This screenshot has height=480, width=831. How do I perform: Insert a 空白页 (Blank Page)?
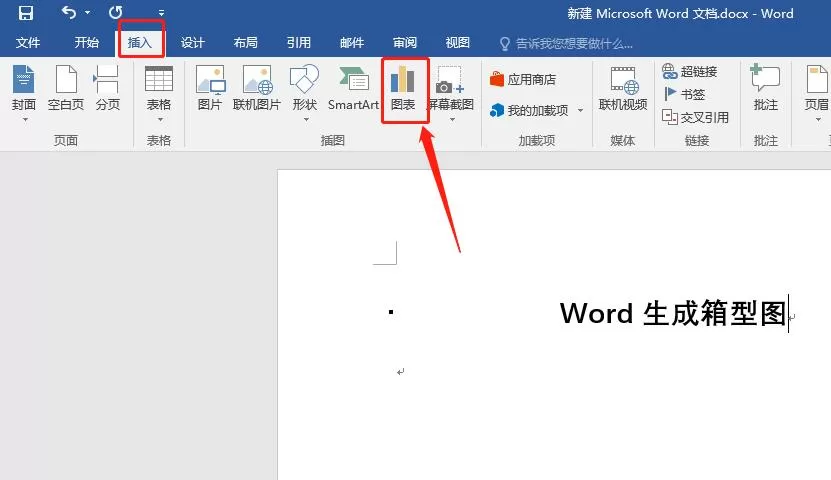pos(66,88)
